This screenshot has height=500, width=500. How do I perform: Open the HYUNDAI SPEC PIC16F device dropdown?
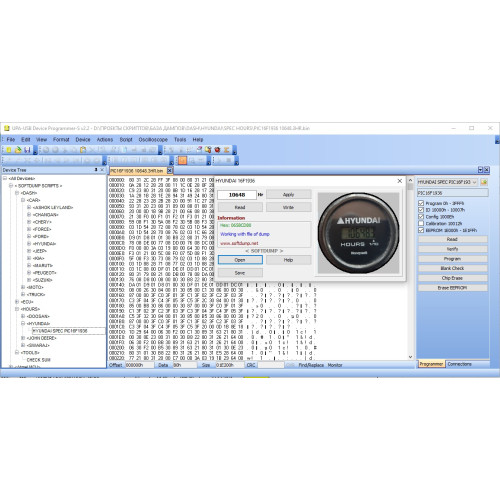tap(447, 182)
